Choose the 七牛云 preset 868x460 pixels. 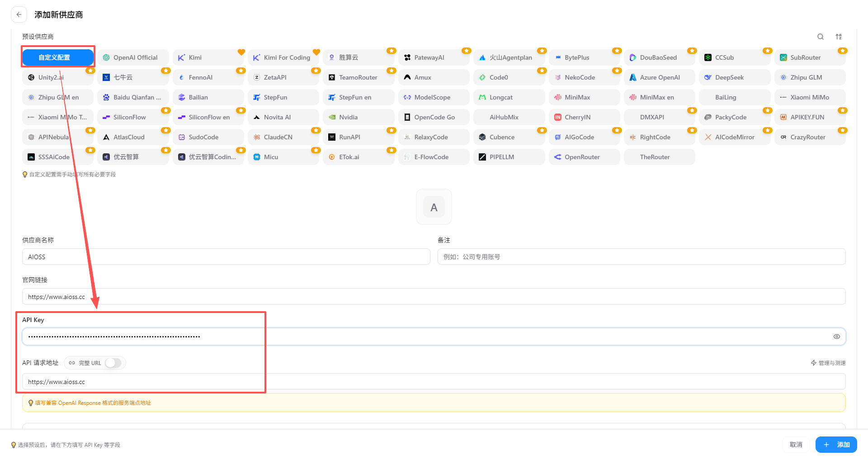(x=133, y=77)
